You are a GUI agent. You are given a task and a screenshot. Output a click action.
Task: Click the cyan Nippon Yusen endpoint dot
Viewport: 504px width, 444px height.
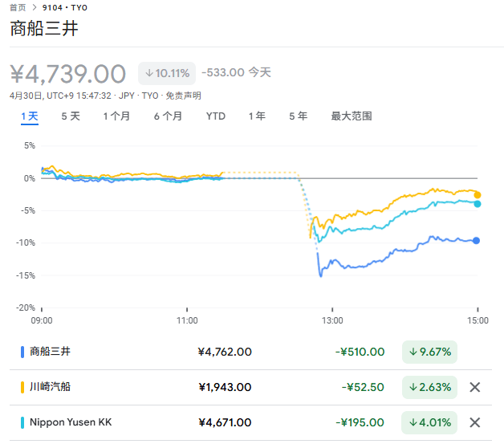click(x=478, y=204)
